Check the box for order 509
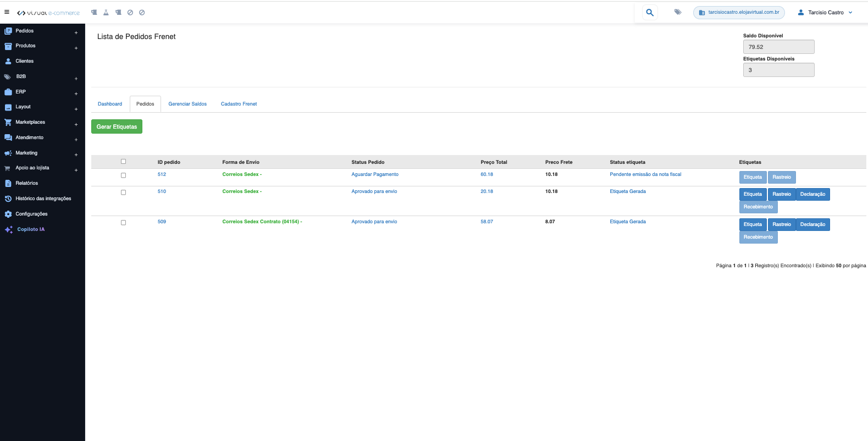Image resolution: width=868 pixels, height=441 pixels. (123, 223)
